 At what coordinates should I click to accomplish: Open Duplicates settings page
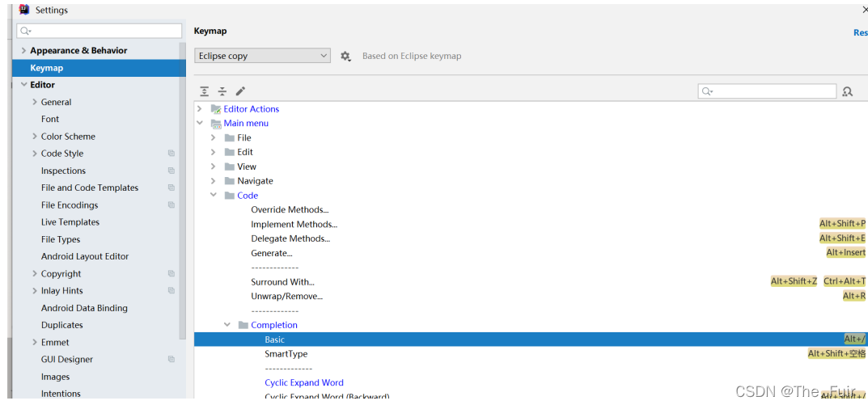(x=62, y=325)
